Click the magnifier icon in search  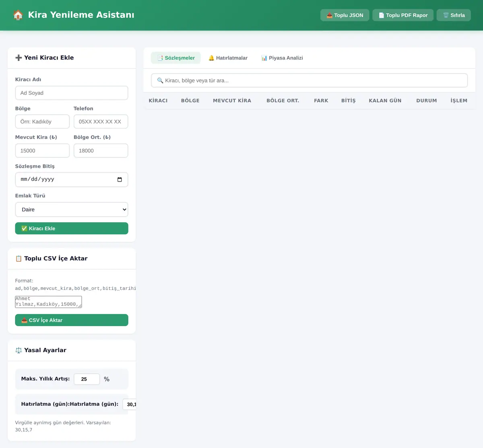(160, 81)
